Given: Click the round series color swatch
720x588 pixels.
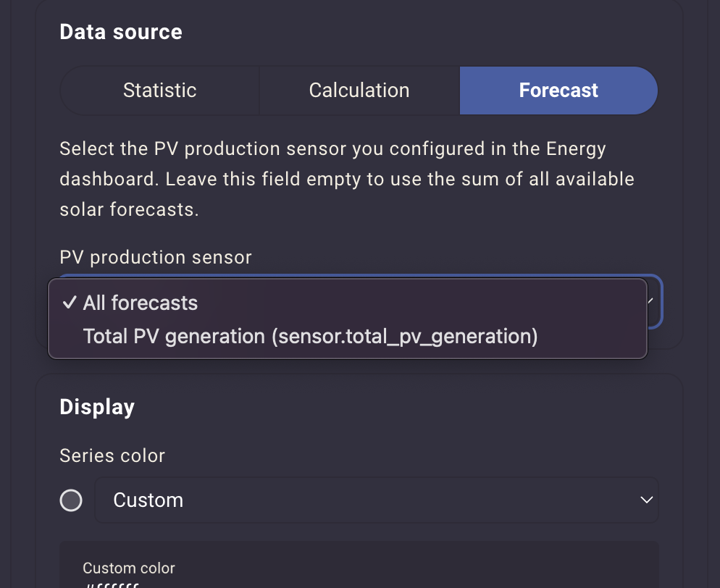Looking at the screenshot, I should click(x=71, y=500).
